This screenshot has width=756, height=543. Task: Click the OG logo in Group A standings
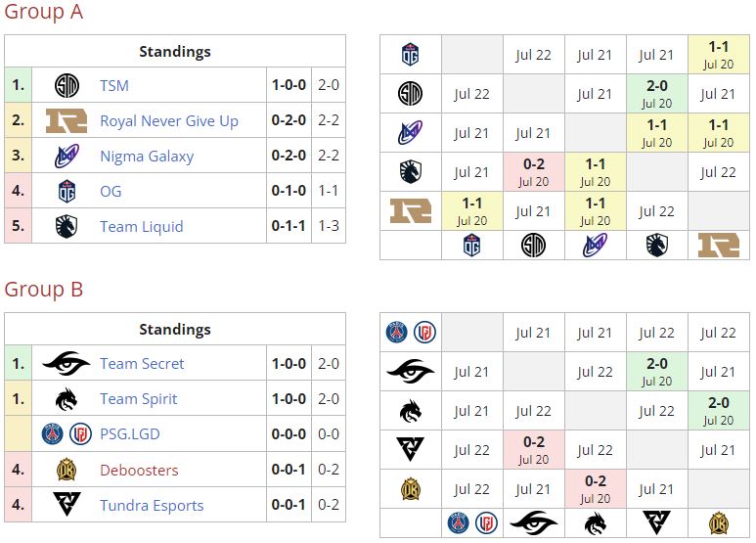pyautogui.click(x=67, y=192)
